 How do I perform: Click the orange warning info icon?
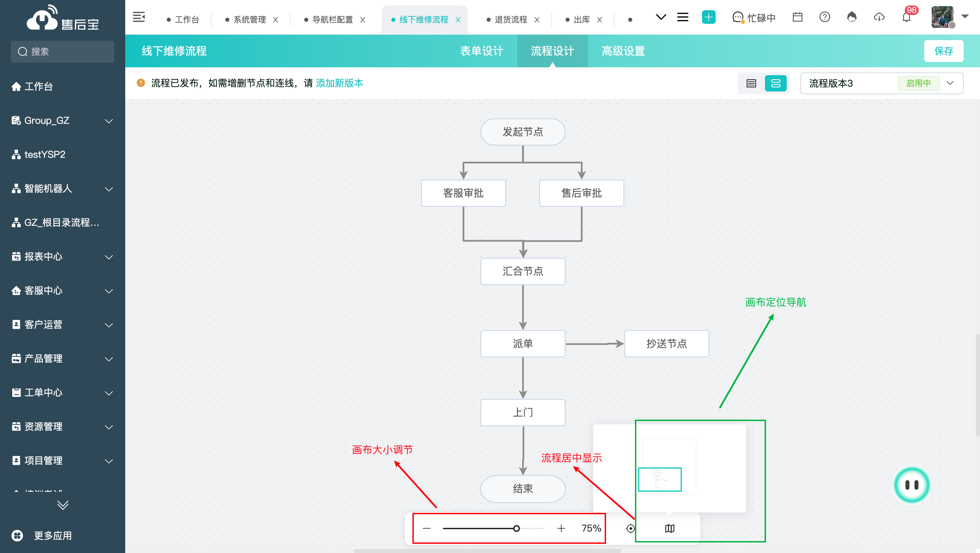(x=141, y=83)
